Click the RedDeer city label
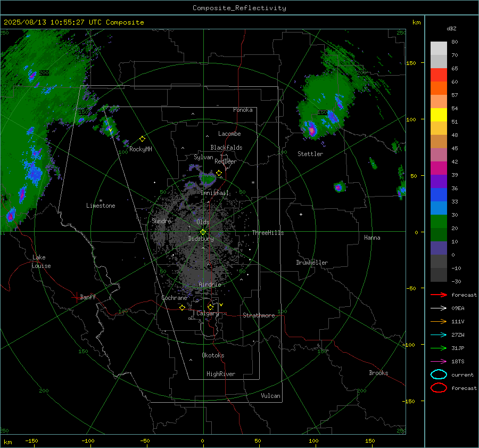This screenshot has width=479, height=448. point(226,161)
